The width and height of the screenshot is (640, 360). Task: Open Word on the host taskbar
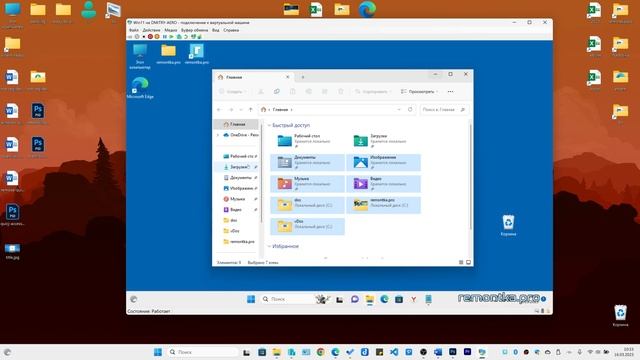pyautogui.click(x=438, y=352)
